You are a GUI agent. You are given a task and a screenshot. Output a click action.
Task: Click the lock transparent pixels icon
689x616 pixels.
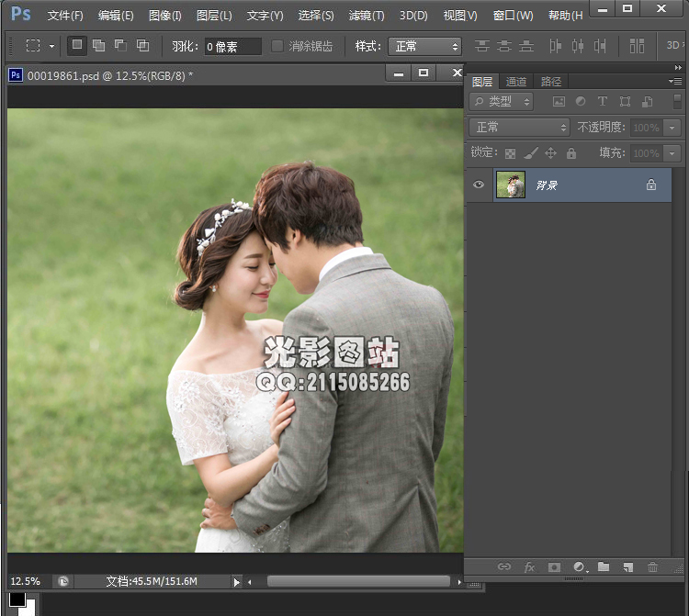click(511, 153)
